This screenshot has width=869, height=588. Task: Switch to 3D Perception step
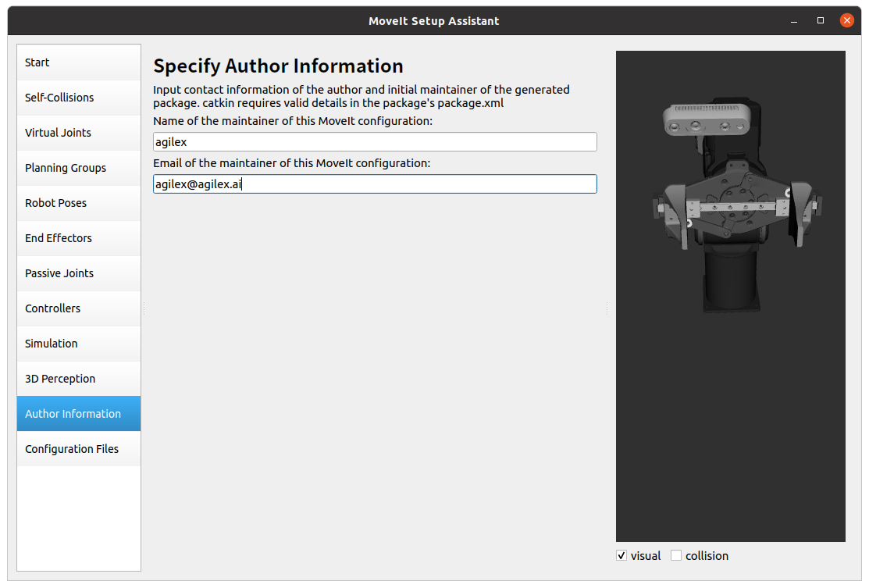[79, 379]
